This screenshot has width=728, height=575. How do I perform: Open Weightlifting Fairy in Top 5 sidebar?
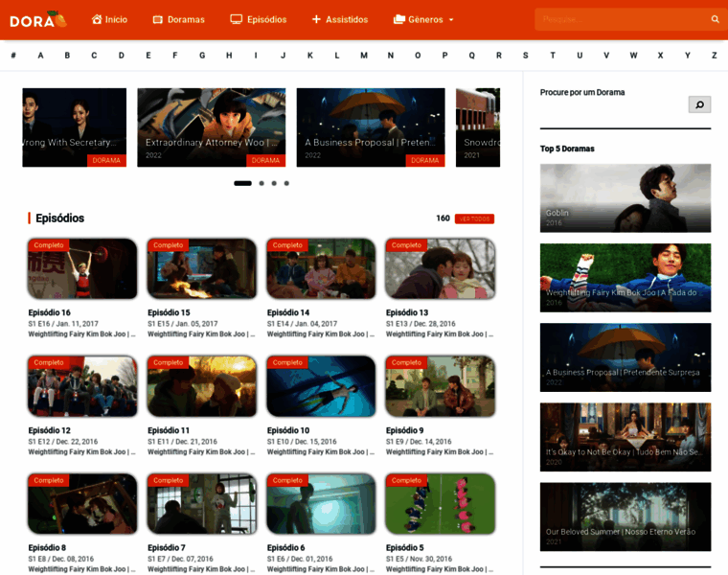click(x=625, y=278)
